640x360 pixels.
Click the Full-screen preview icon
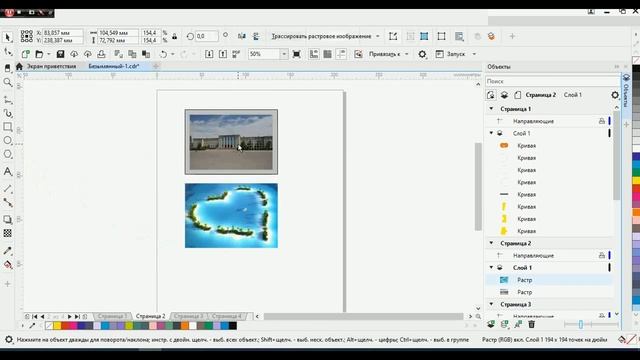click(x=297, y=54)
